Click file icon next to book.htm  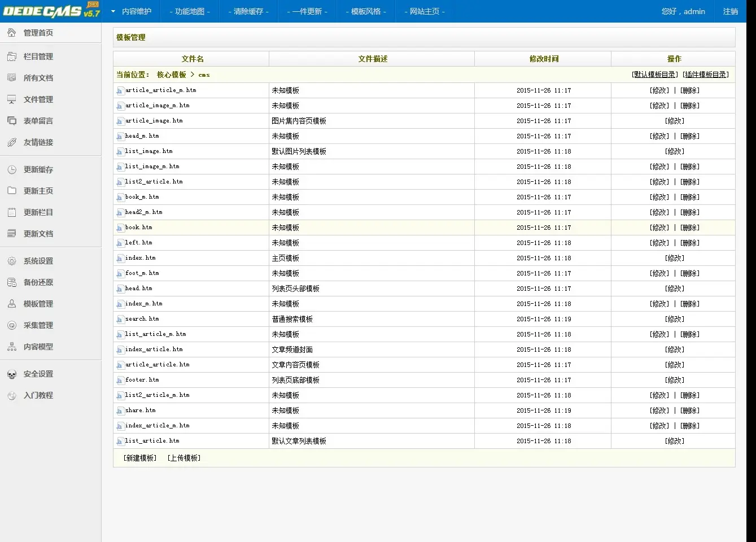pyautogui.click(x=120, y=228)
